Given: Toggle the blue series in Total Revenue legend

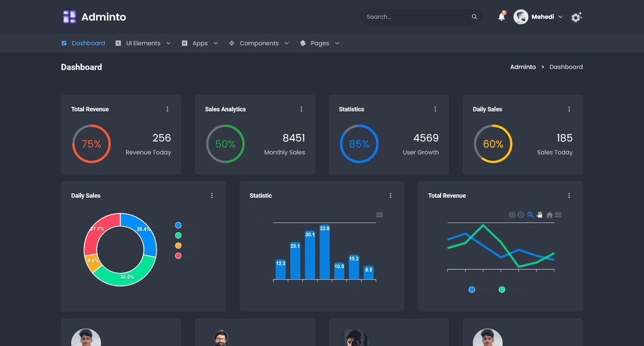Looking at the screenshot, I should tap(471, 289).
